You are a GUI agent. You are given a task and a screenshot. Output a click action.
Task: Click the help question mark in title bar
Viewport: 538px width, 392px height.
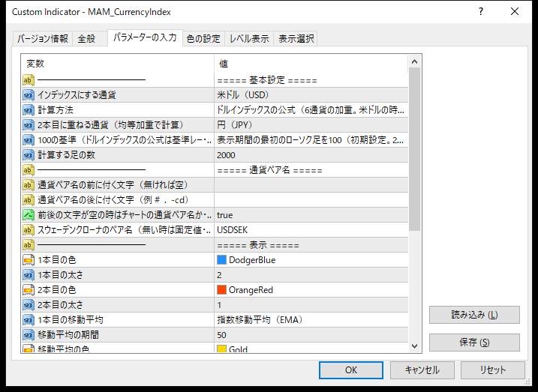coord(481,12)
